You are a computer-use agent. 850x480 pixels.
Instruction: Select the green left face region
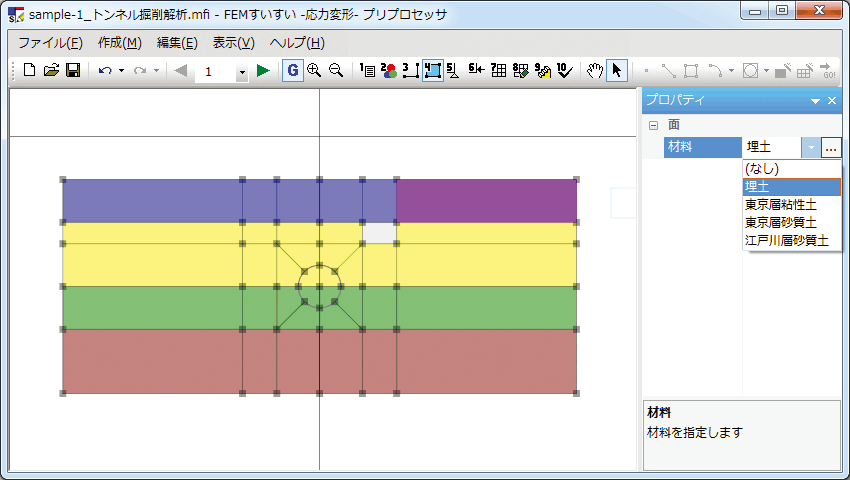152,308
